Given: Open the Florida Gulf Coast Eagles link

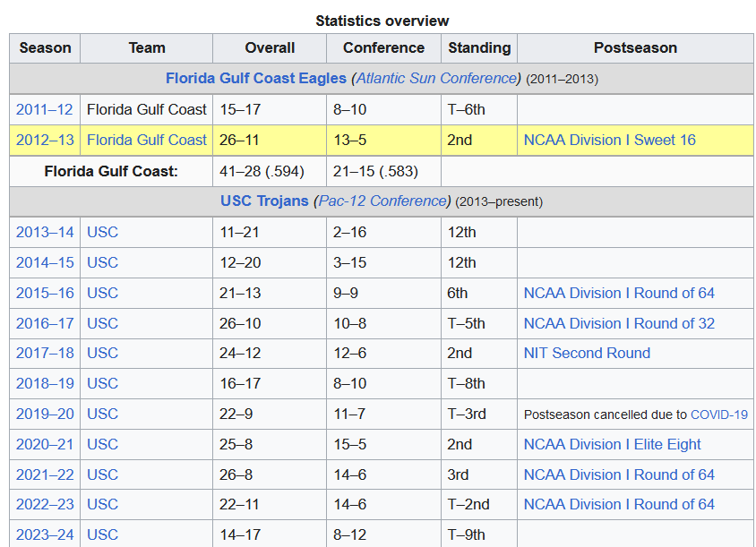Looking at the screenshot, I should point(256,78).
